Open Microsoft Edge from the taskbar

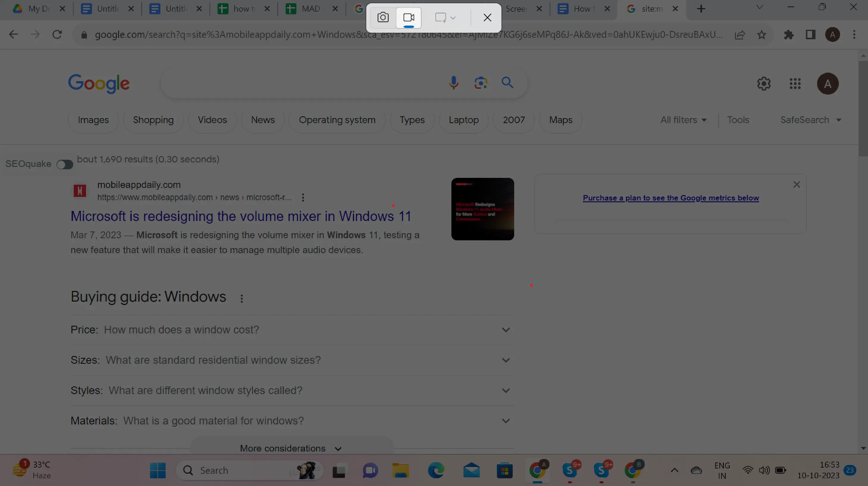[436, 470]
